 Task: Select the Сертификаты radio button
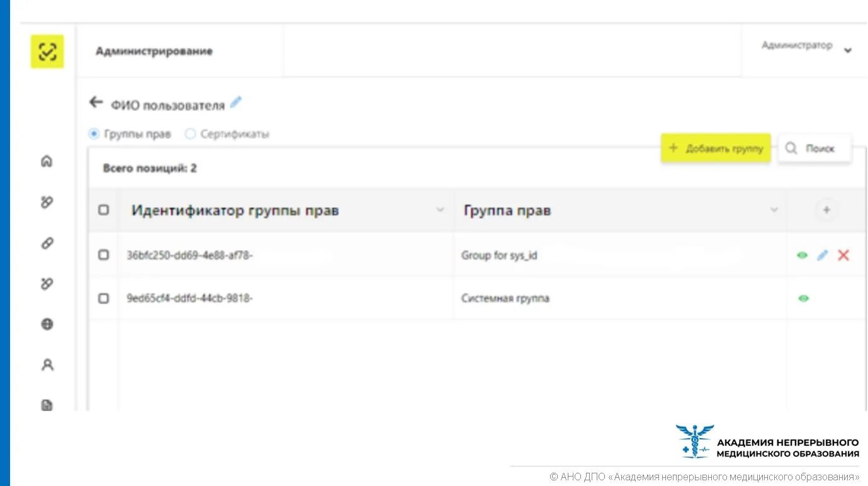tap(190, 134)
